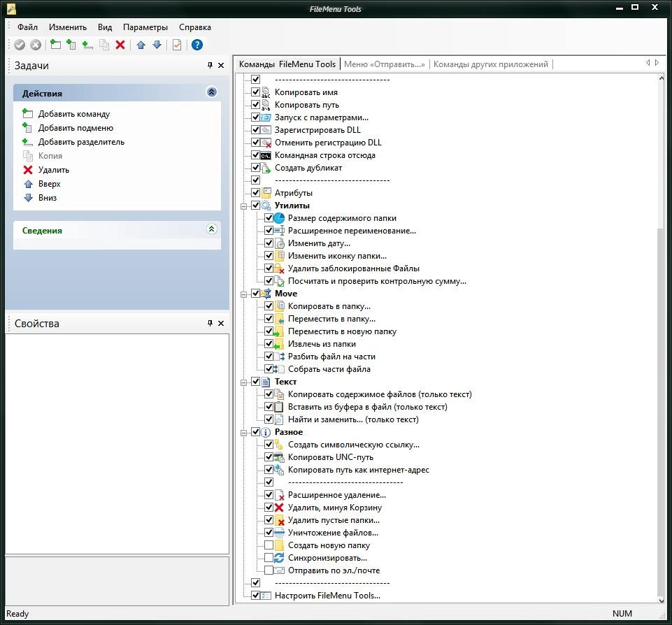Uncheck the Найти и заменить checkbox

(x=269, y=419)
